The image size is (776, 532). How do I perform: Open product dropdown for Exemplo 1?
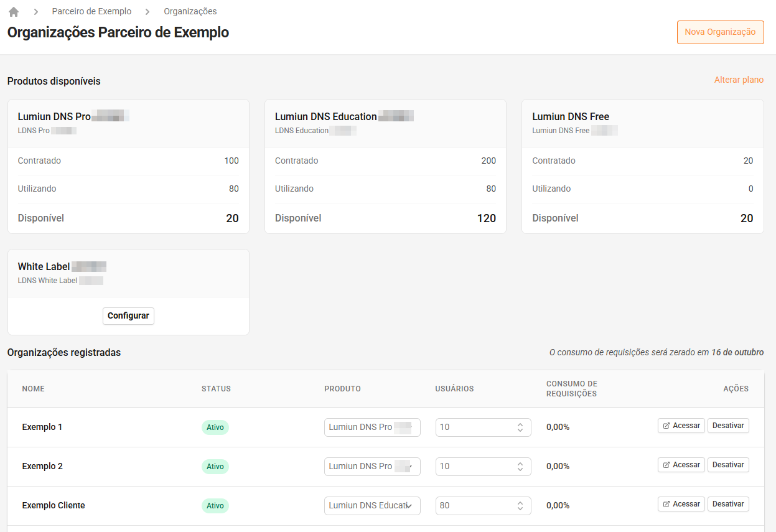tap(372, 427)
